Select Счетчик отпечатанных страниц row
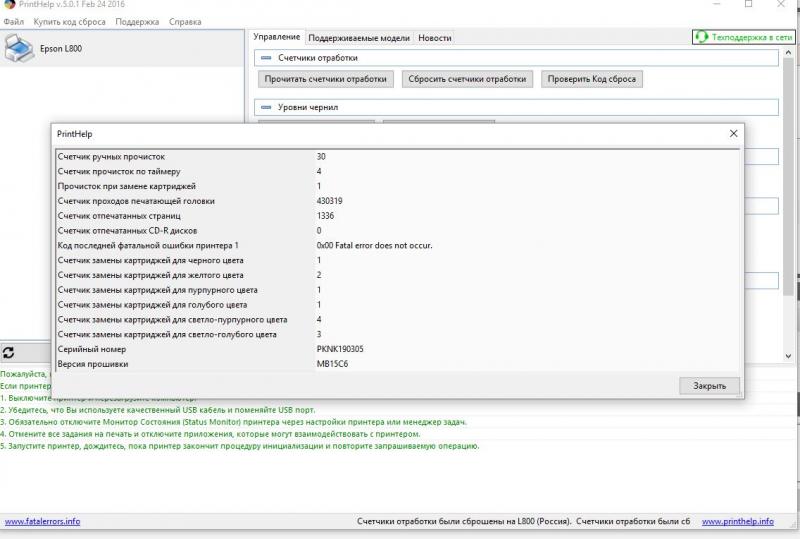The width and height of the screenshot is (800, 539). 397,216
